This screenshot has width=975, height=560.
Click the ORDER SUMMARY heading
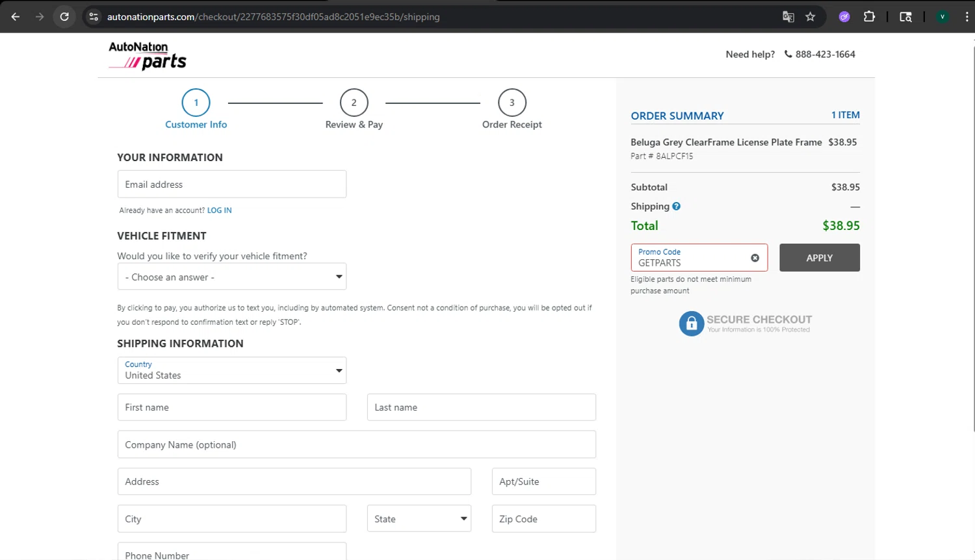click(x=677, y=116)
